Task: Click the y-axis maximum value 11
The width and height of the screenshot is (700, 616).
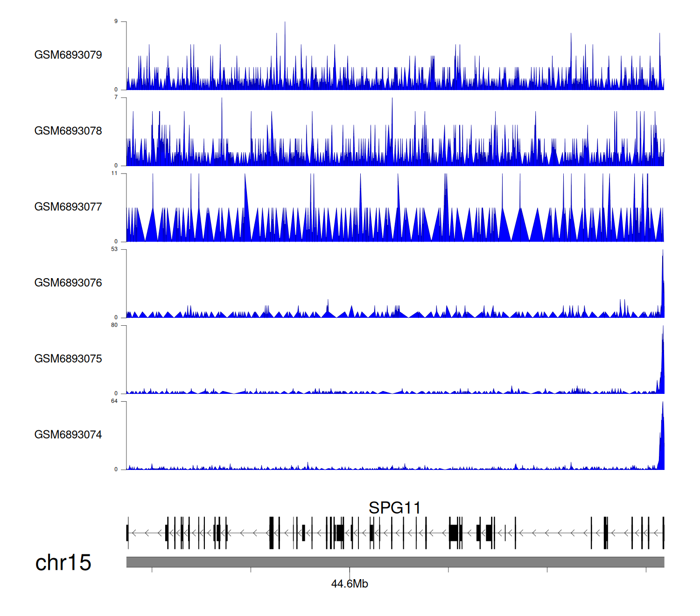Action: 114,173
